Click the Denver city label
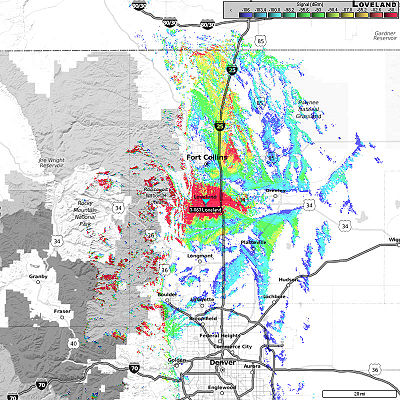This screenshot has height=400, width=400. coord(223,362)
